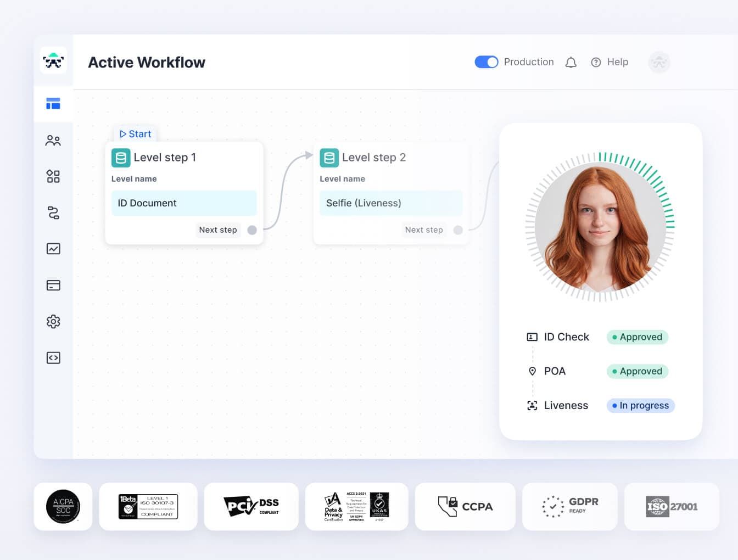The height and width of the screenshot is (560, 738).
Task: Click the Next step connector on Level step 2
Action: coord(458,230)
